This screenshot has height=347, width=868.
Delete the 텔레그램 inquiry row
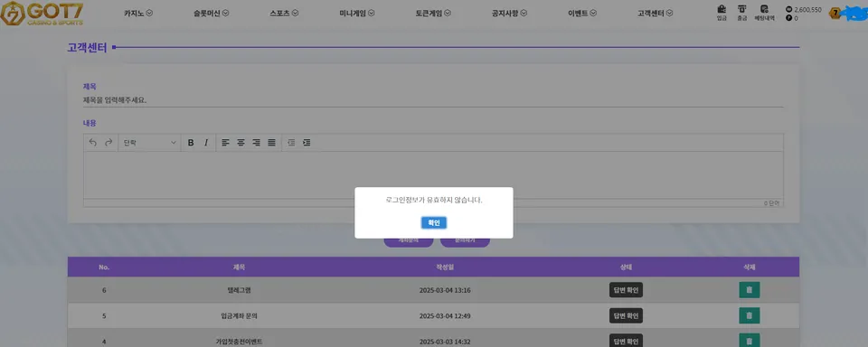tap(749, 289)
